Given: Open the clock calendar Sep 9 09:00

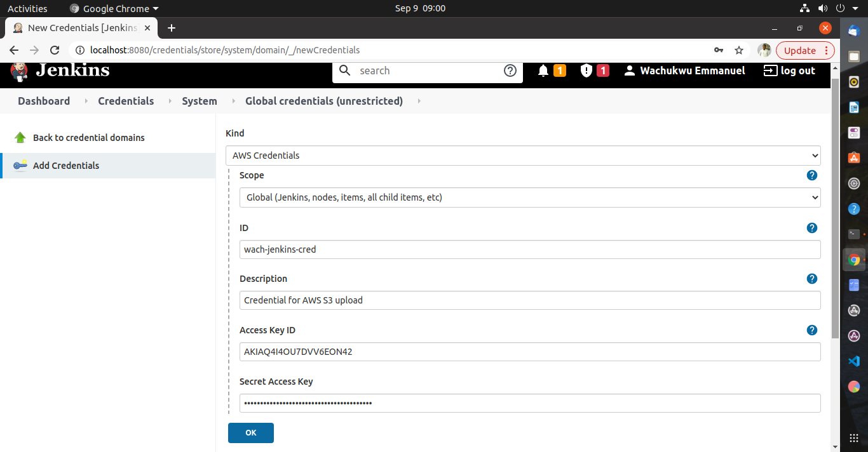Looking at the screenshot, I should [420, 8].
